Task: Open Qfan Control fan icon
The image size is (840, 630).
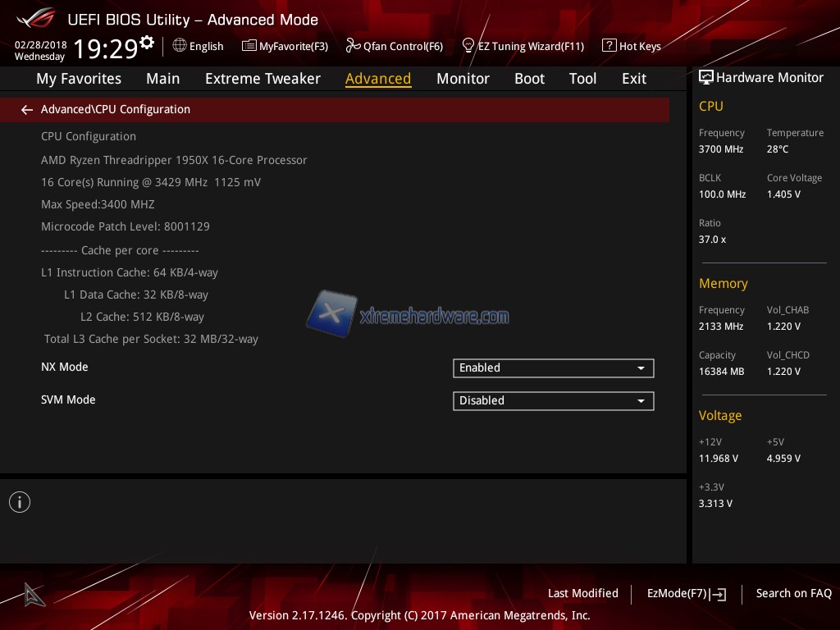Action: click(353, 46)
